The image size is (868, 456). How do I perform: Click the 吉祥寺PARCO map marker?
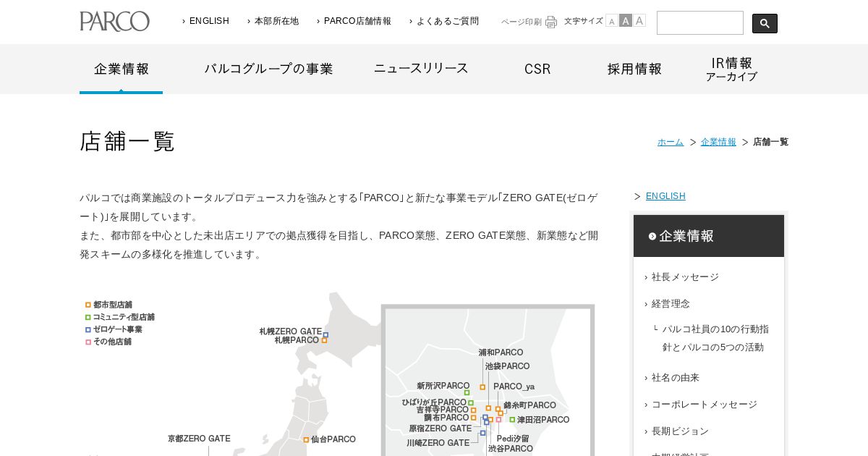[474, 410]
